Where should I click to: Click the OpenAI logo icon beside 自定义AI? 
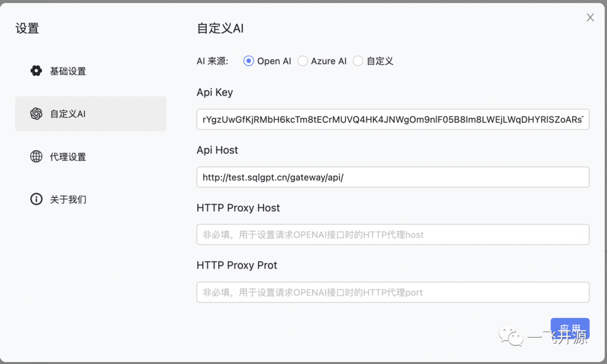click(36, 113)
